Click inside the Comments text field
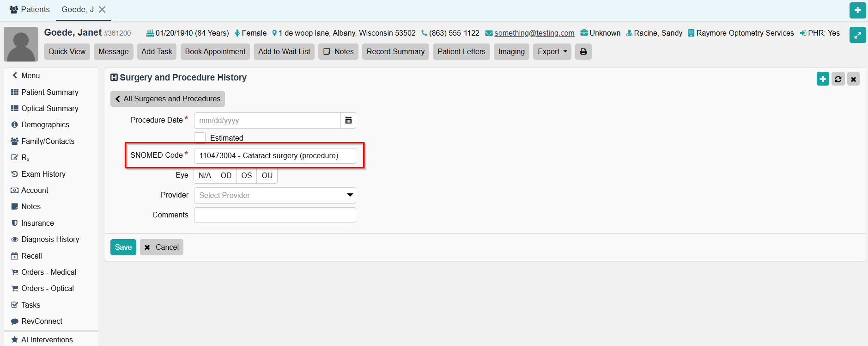The image size is (868, 346). coord(275,215)
